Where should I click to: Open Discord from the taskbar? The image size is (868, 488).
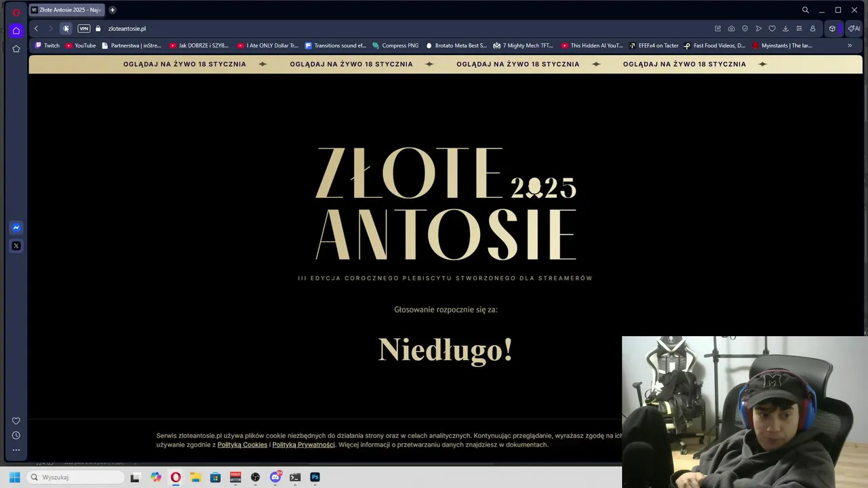coord(275,477)
